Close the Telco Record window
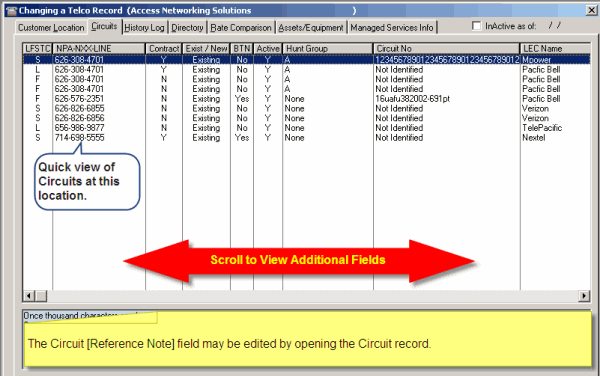This screenshot has height=376, width=600. pos(591,10)
